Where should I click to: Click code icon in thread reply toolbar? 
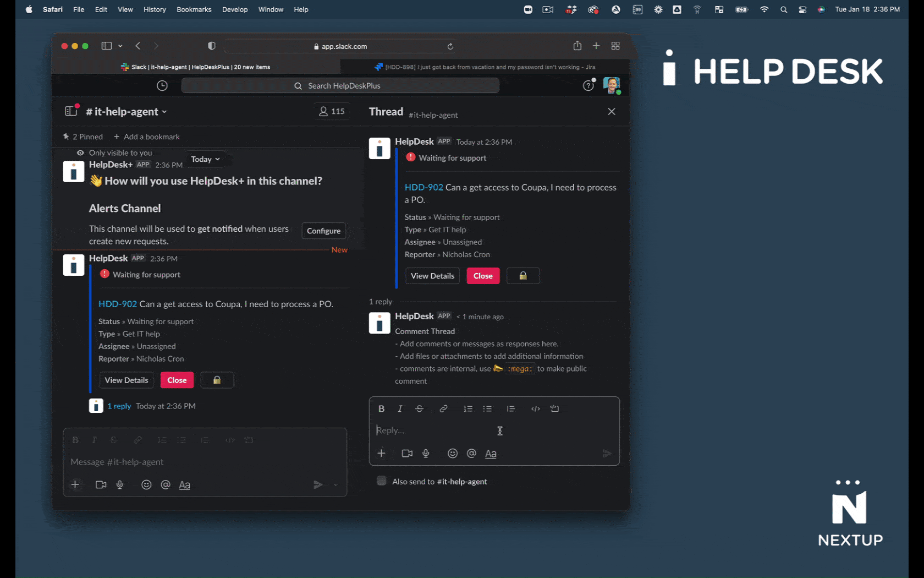pyautogui.click(x=535, y=408)
